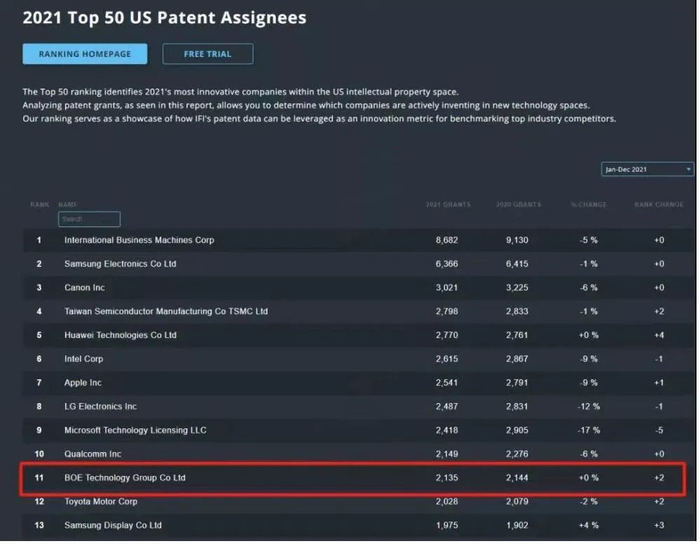Click Microsoft's 2021 grants value 2,418

pos(447,430)
